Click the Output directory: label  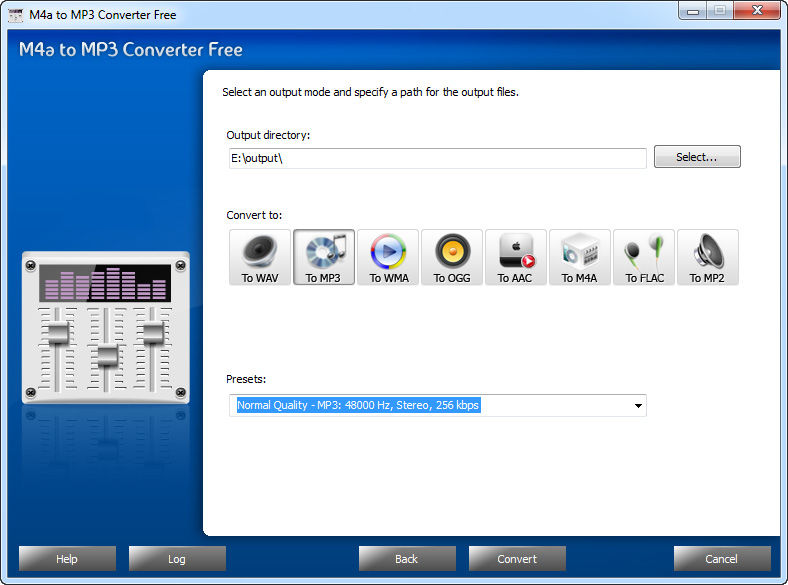click(x=268, y=135)
